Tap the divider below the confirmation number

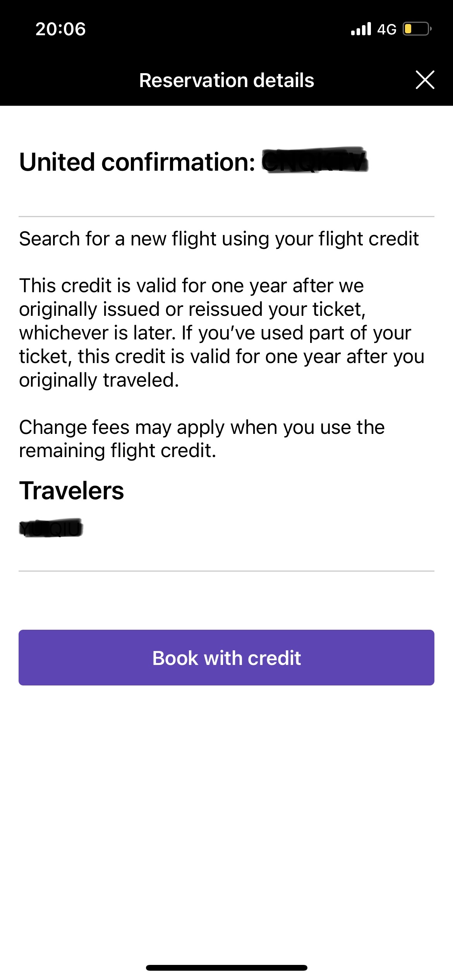pos(226,216)
